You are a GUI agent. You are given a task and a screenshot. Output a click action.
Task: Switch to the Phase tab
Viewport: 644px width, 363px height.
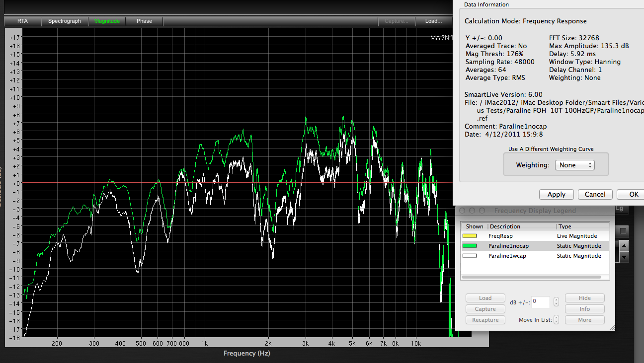(x=144, y=21)
